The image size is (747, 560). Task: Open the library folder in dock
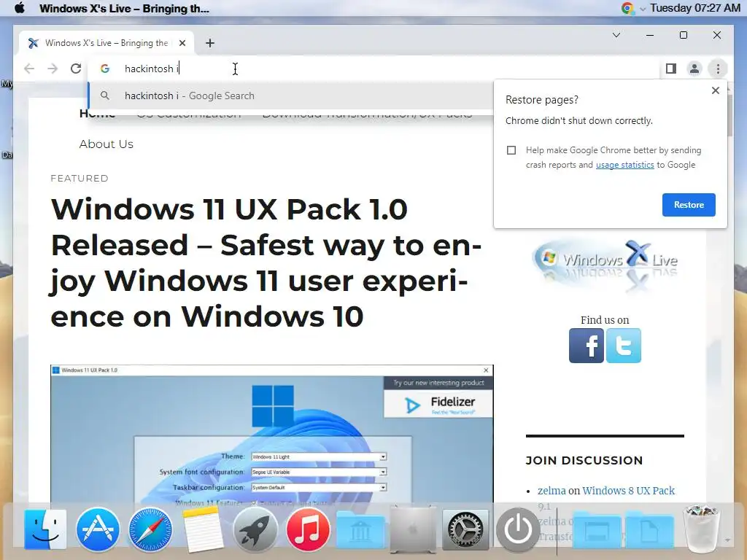360,530
